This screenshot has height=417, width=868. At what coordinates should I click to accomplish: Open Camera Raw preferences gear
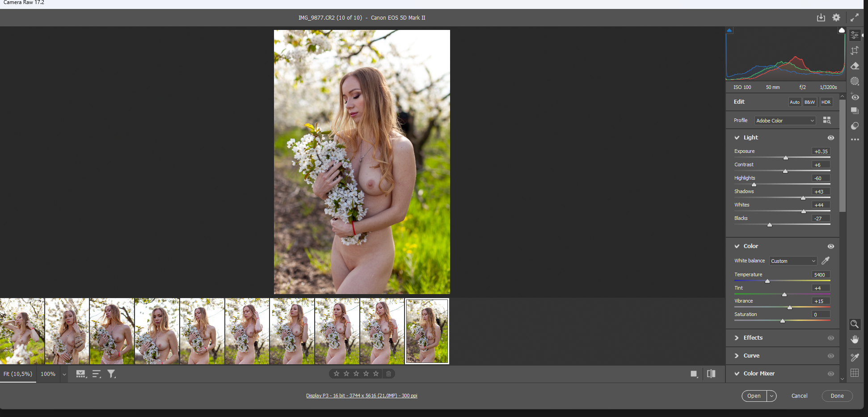click(836, 17)
